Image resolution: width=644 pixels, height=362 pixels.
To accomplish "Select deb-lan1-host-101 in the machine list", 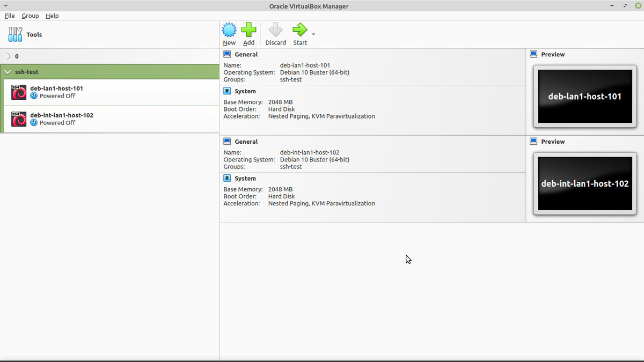I will tap(111, 92).
